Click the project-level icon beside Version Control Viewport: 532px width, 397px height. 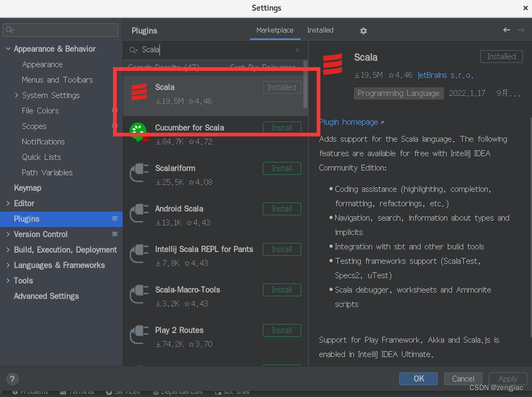tap(115, 234)
